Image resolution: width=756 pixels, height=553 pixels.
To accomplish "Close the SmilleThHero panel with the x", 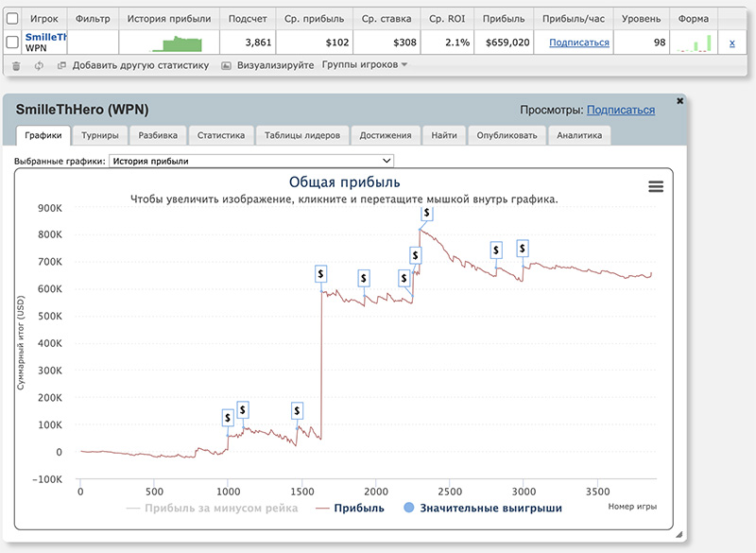I will (679, 100).
